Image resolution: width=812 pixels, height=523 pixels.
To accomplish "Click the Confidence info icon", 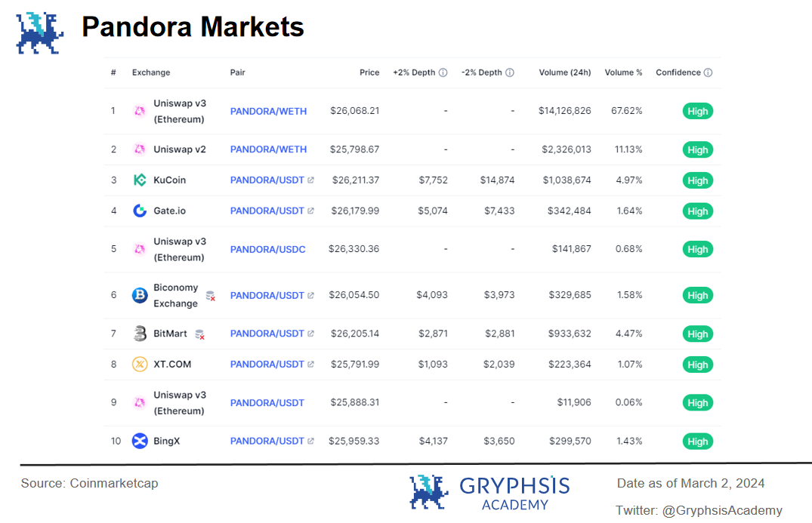I will tap(709, 72).
